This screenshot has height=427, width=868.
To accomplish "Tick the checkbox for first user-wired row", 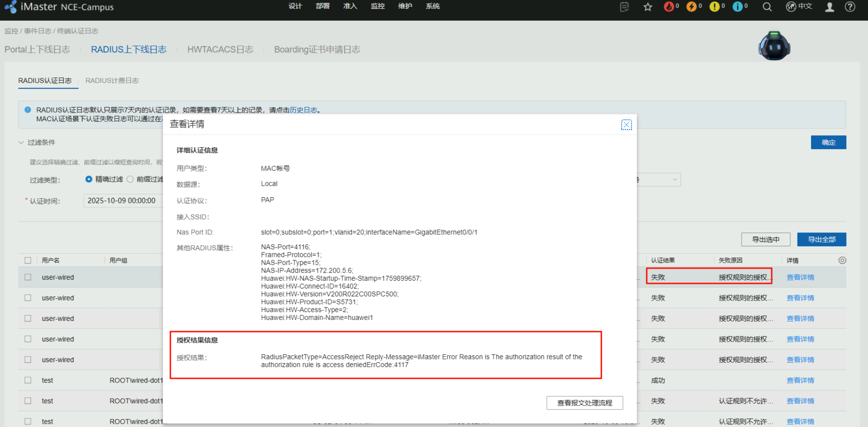I will 28,277.
